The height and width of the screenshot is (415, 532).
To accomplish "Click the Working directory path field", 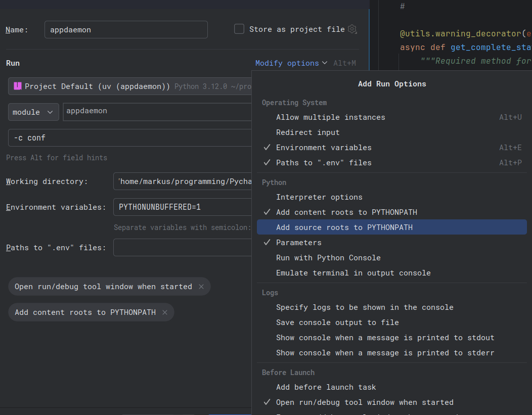I will coord(183,181).
